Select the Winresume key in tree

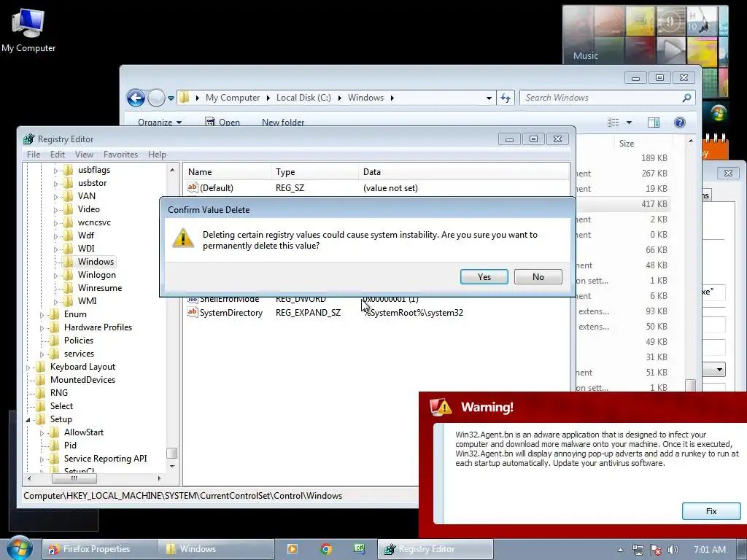coord(99,287)
